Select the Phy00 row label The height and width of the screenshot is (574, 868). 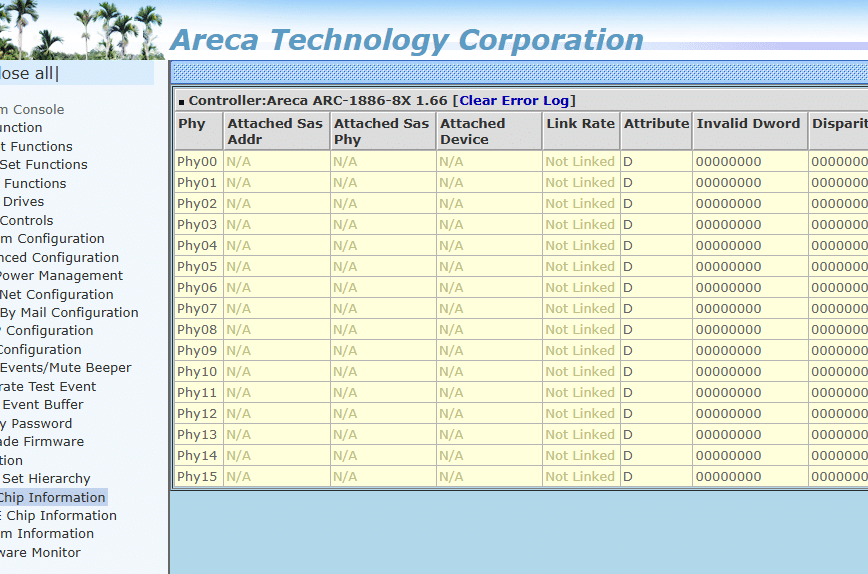point(197,162)
